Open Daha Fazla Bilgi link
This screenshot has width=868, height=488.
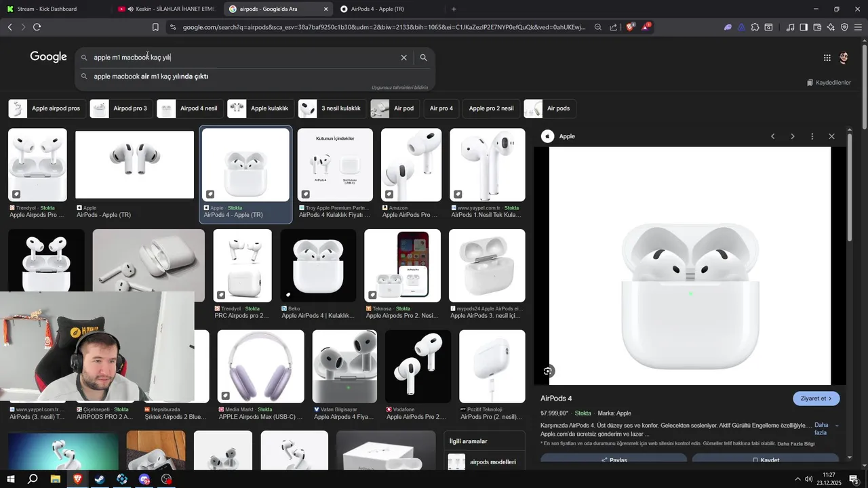[x=796, y=444]
